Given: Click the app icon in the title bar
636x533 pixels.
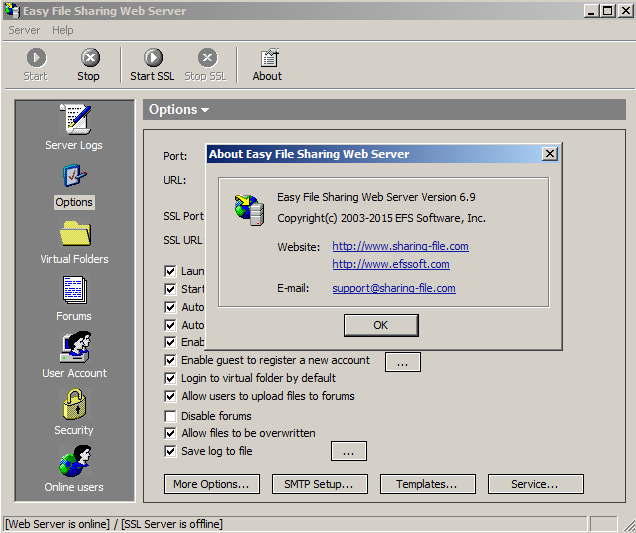Looking at the screenshot, I should [x=12, y=11].
